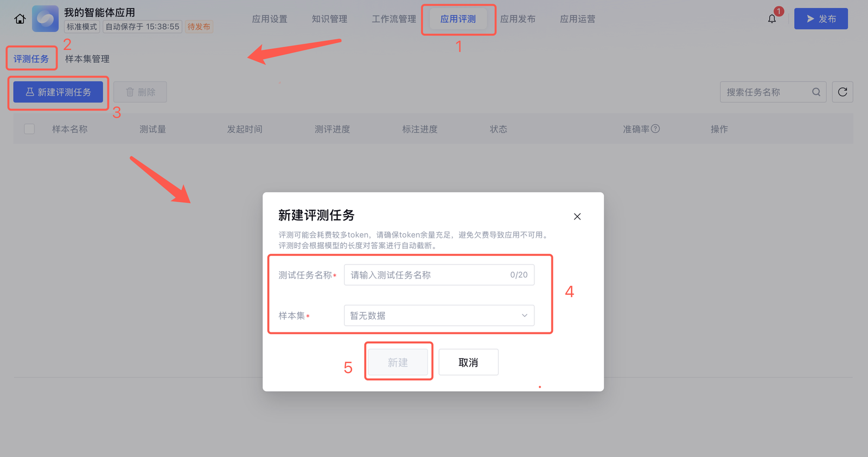Open the 应用设置 tab
868x457 pixels.
pyautogui.click(x=270, y=19)
